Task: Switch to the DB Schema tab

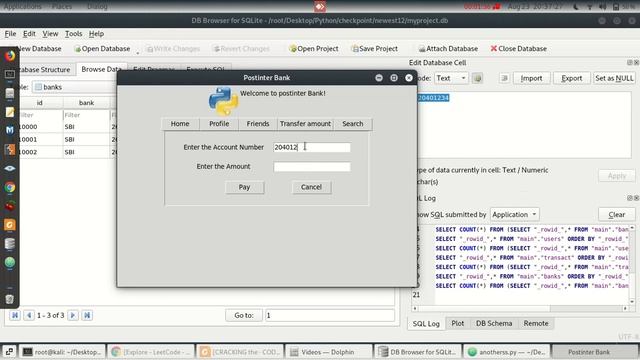Action: click(x=494, y=323)
